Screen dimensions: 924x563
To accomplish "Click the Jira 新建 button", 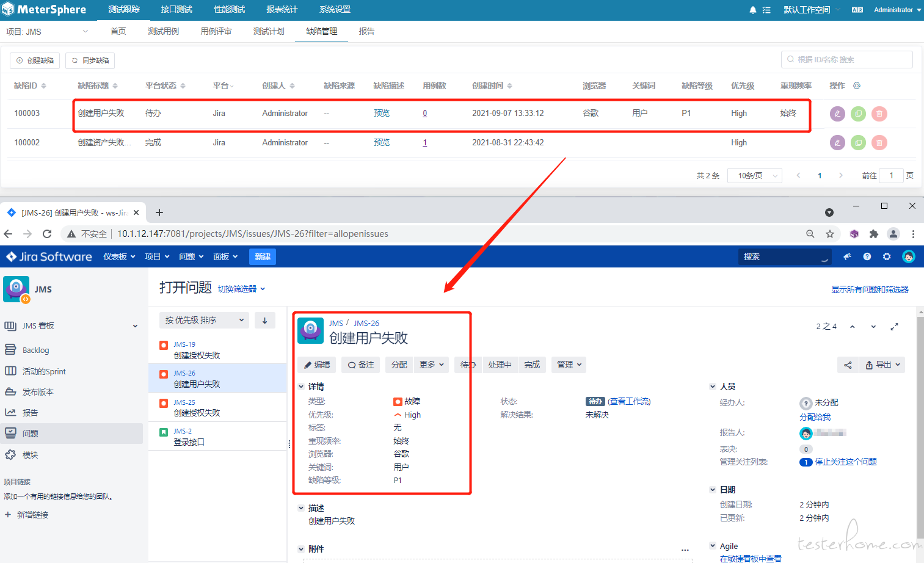I will click(x=263, y=256).
